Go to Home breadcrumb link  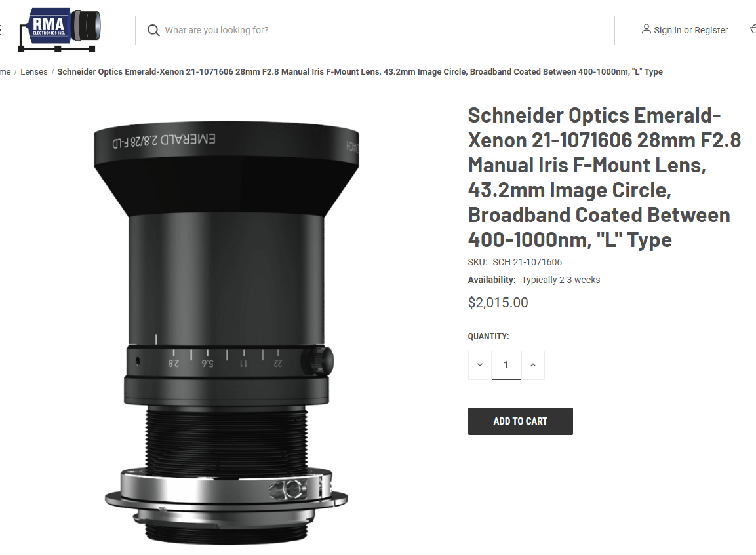pos(5,72)
